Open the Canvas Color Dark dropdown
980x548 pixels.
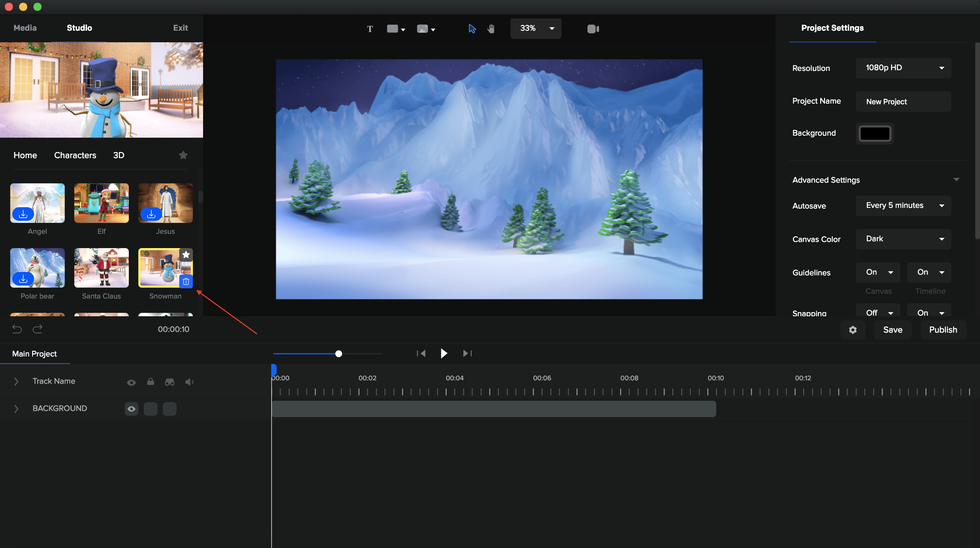(904, 239)
